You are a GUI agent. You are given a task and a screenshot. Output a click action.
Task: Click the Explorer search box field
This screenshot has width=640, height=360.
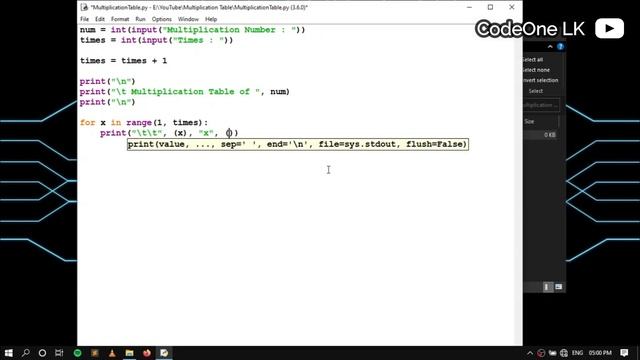click(541, 105)
